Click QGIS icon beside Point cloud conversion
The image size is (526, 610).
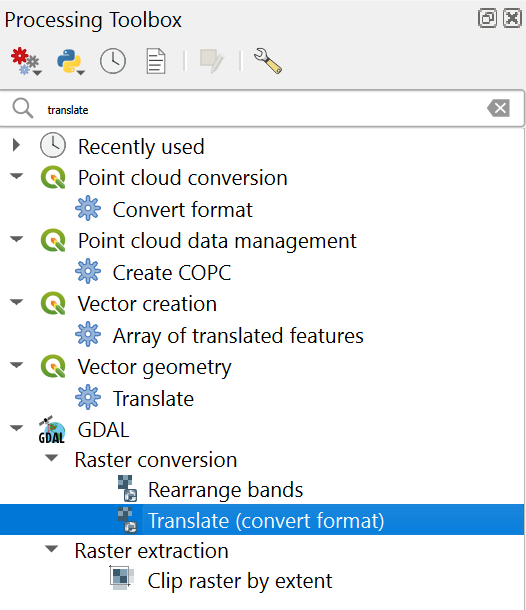tap(53, 177)
